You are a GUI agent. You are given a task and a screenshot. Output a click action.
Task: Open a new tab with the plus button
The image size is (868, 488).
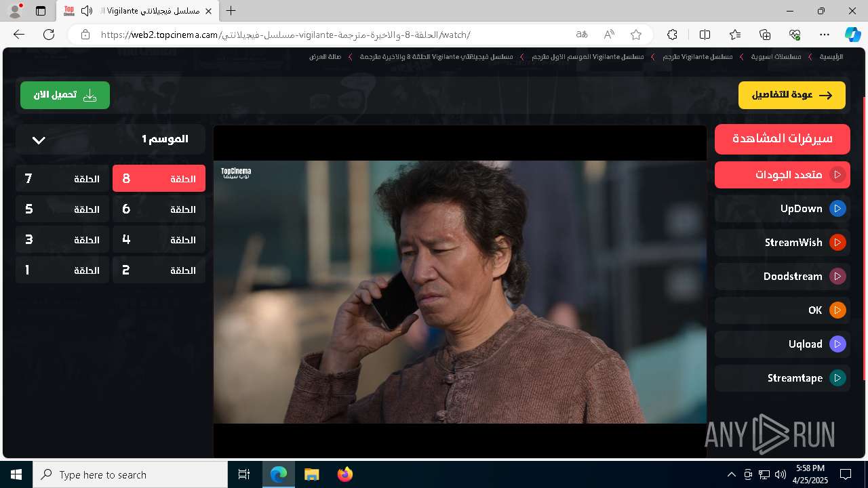coord(231,11)
